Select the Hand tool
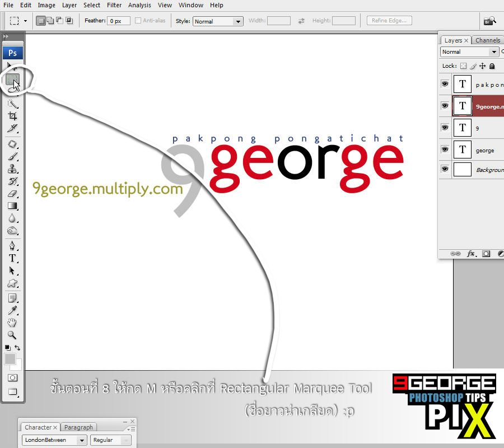504x448 pixels. (12, 323)
